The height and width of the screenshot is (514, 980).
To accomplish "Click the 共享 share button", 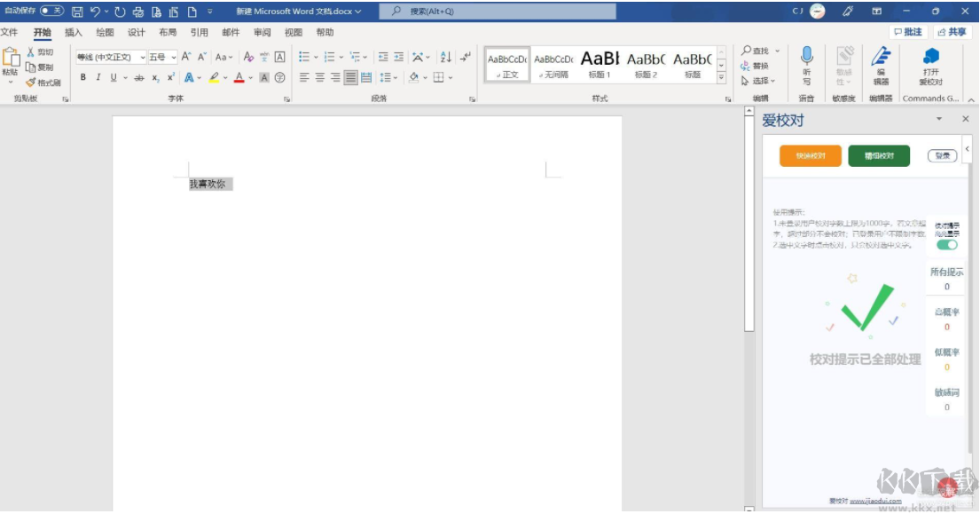I will (x=952, y=32).
